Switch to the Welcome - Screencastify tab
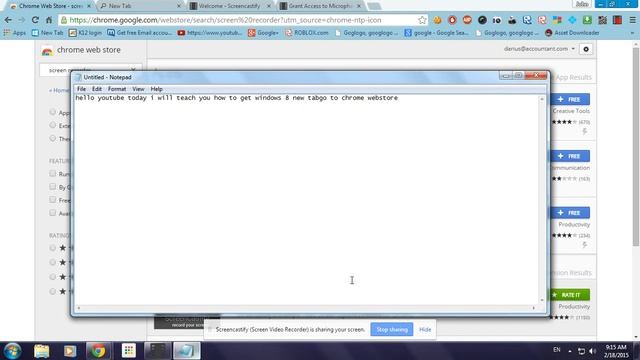The height and width of the screenshot is (360, 640). pyautogui.click(x=230, y=6)
